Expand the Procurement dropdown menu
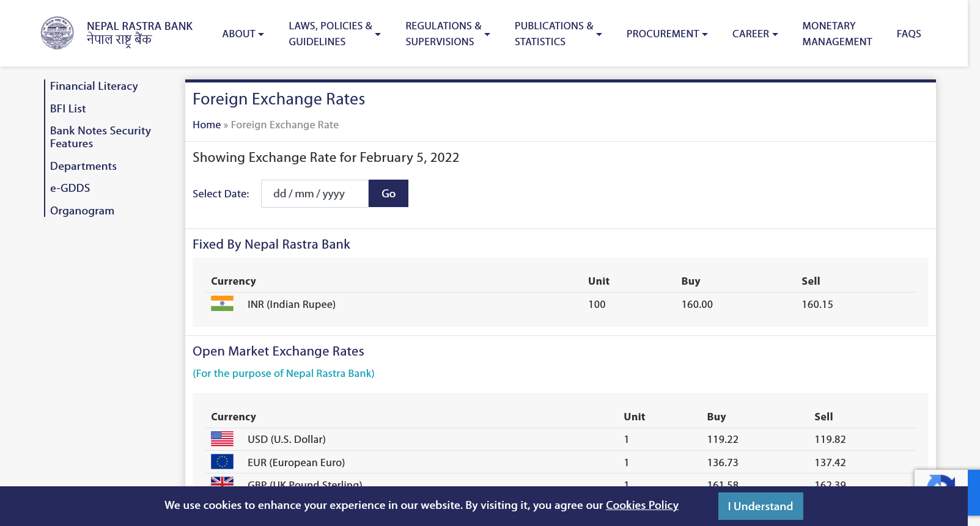Viewport: 980px width, 526px height. [x=666, y=34]
